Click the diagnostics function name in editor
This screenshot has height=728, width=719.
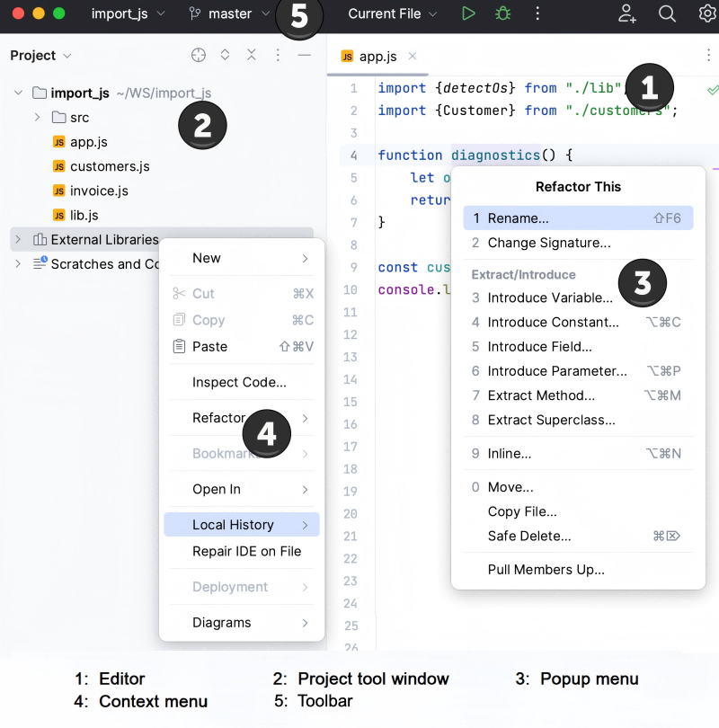495,155
